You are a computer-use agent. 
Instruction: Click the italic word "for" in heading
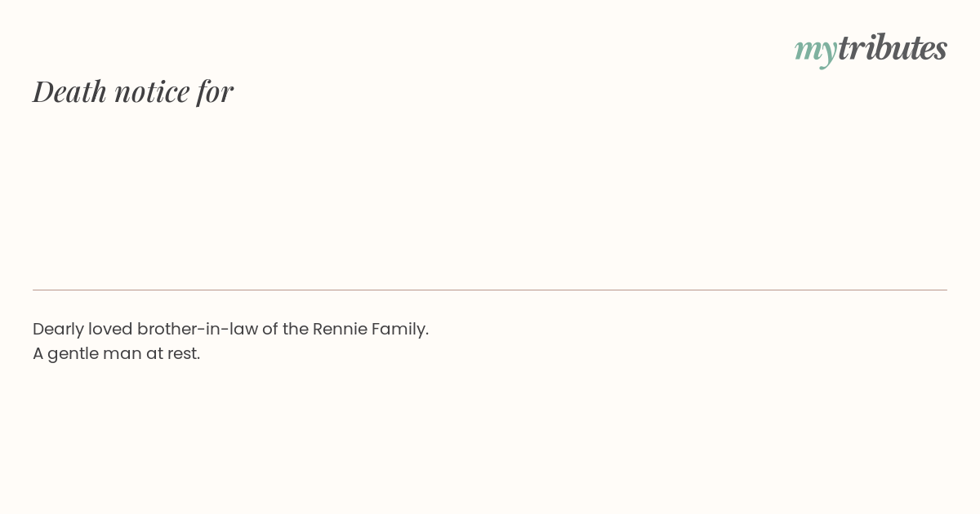(x=215, y=92)
